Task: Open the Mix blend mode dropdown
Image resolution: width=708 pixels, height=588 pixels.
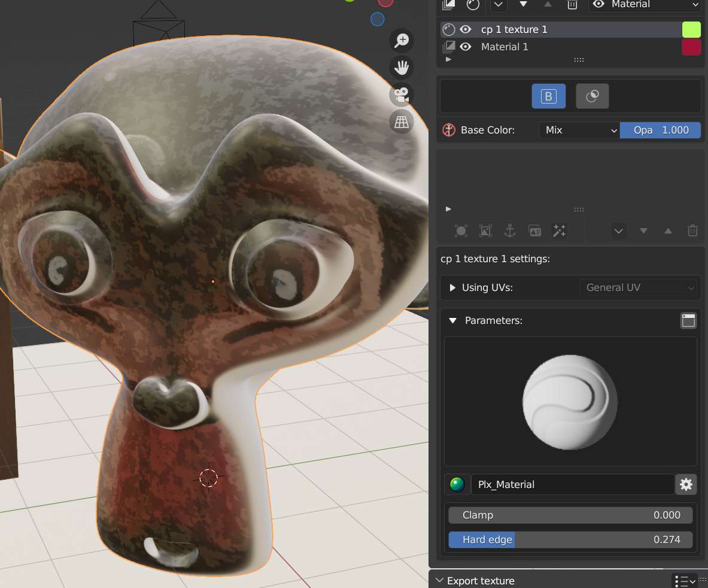Action: pos(579,130)
